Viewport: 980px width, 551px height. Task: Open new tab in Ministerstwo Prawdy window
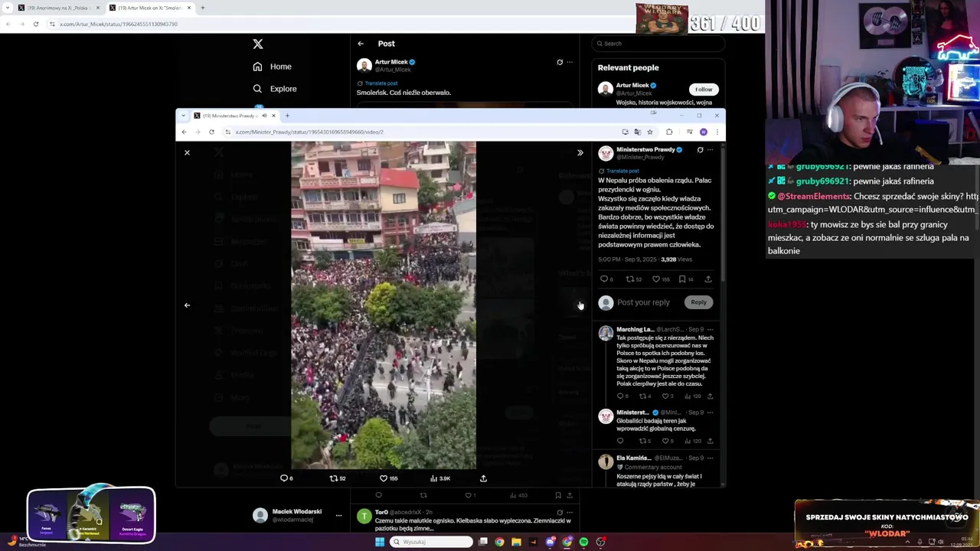point(287,116)
